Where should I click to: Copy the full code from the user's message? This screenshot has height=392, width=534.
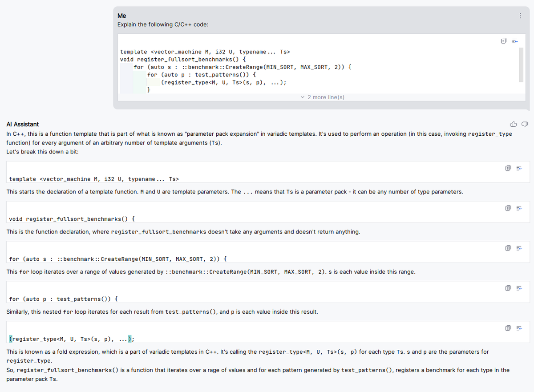click(503, 40)
